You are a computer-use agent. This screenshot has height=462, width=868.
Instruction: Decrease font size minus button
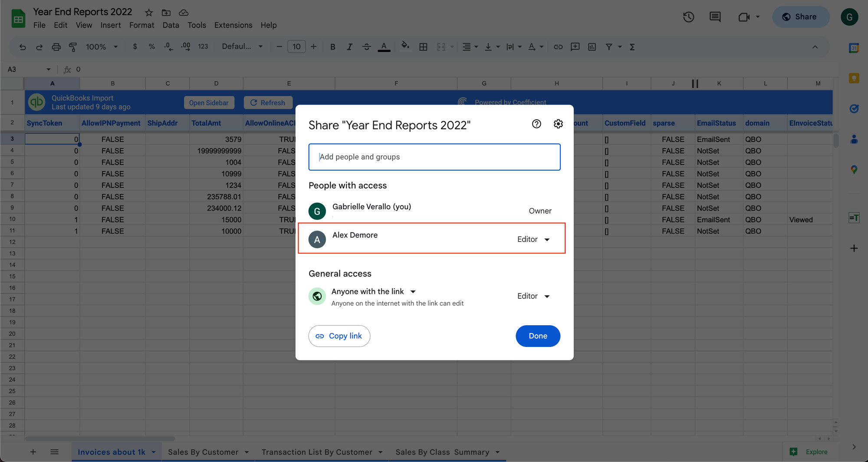279,47
